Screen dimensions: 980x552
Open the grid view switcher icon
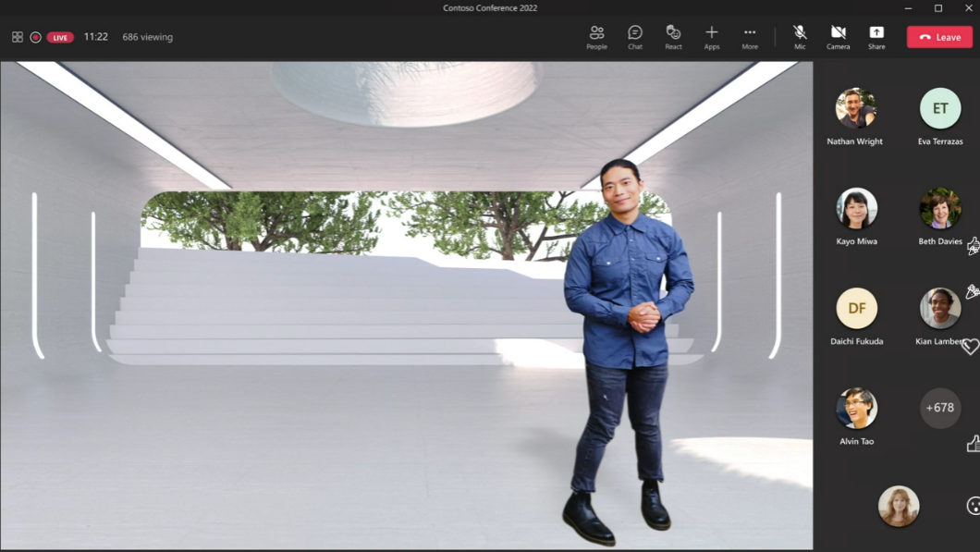point(18,38)
